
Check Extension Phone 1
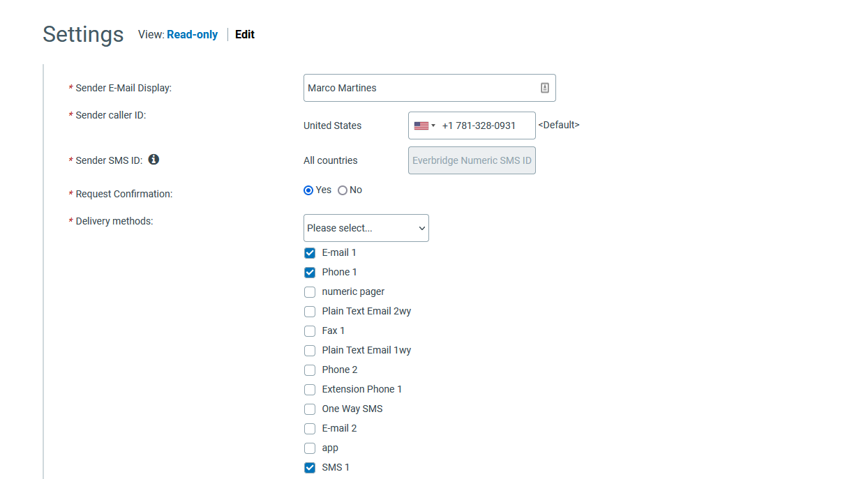tap(309, 389)
